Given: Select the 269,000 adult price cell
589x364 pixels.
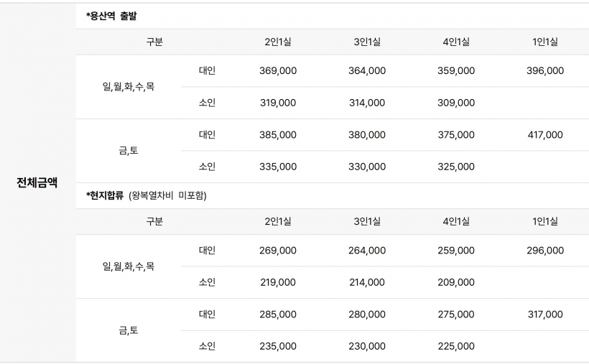Looking at the screenshot, I should pos(277,251).
